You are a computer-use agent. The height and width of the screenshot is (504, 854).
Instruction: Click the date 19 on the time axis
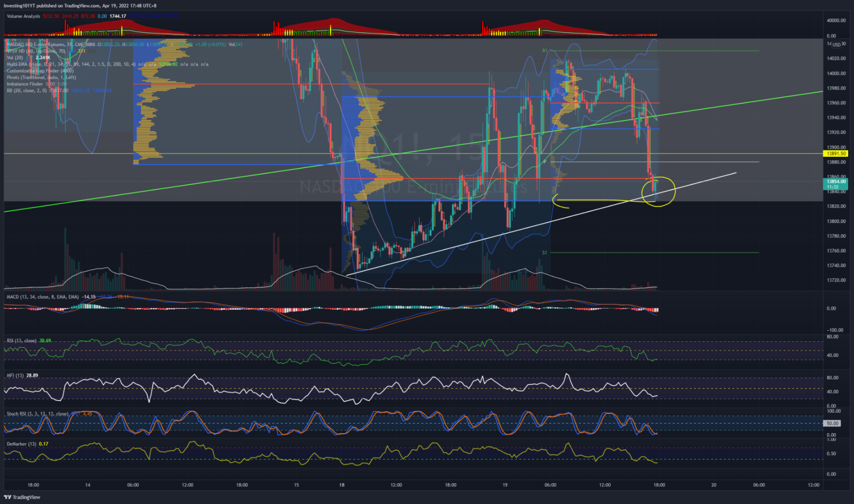pos(505,485)
